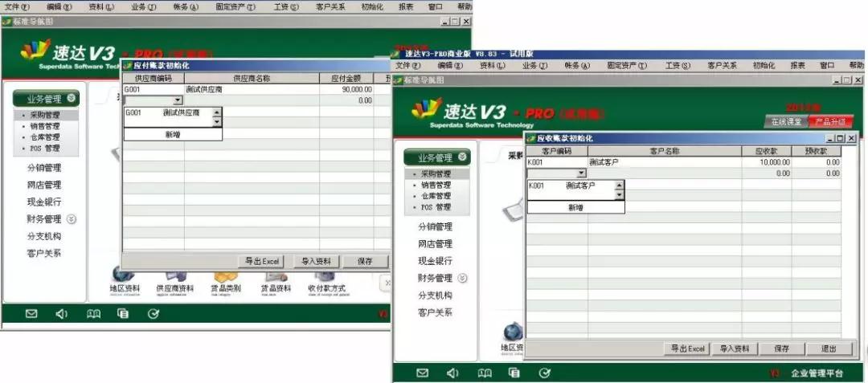Click 供应商名称 column header
868x383 pixels.
pos(252,79)
